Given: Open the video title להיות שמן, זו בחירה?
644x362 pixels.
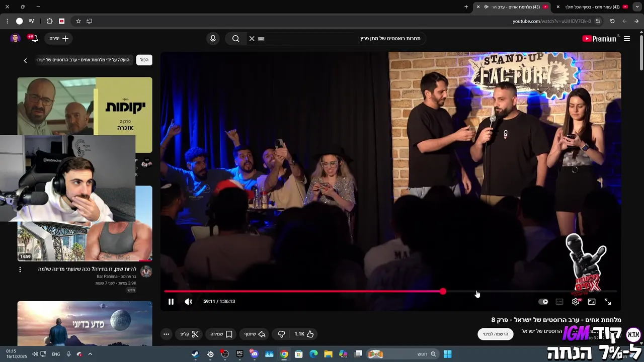Looking at the screenshot, I should (87, 269).
